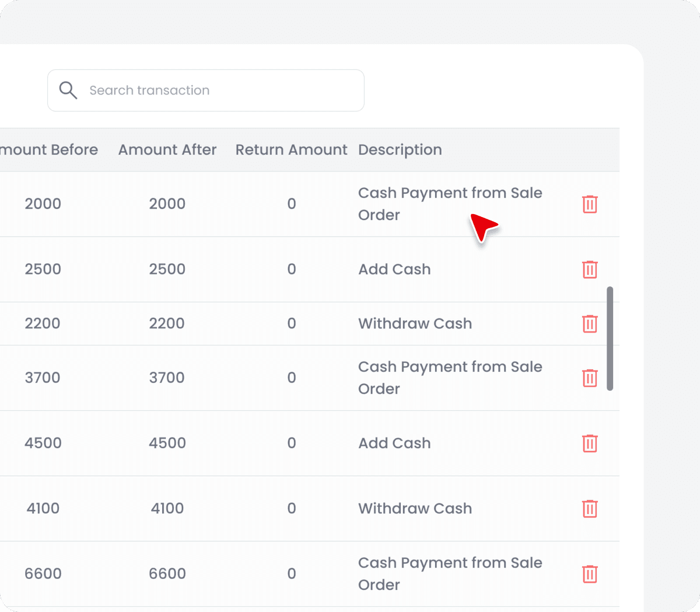Viewport: 700px width, 612px height.
Task: Delete the Withdraw Cash transaction showing 4100
Action: coord(589,509)
